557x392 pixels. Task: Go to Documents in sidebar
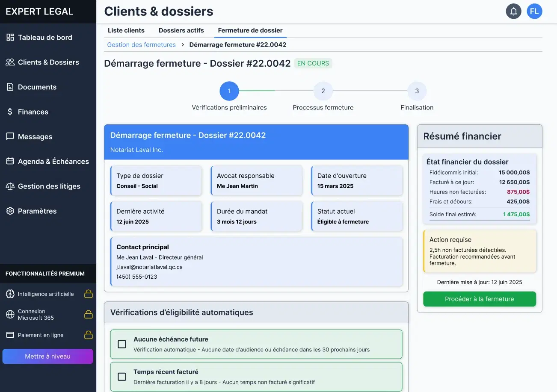point(37,87)
